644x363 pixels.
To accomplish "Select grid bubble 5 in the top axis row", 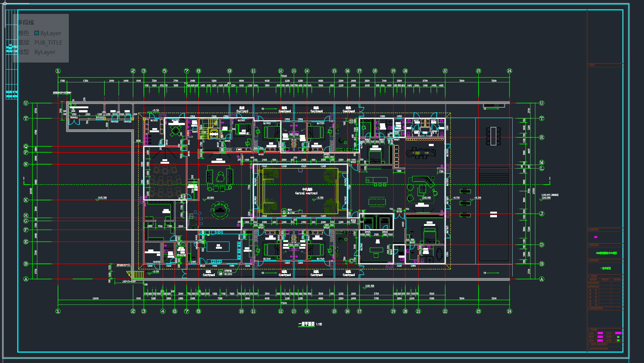I will [165, 71].
